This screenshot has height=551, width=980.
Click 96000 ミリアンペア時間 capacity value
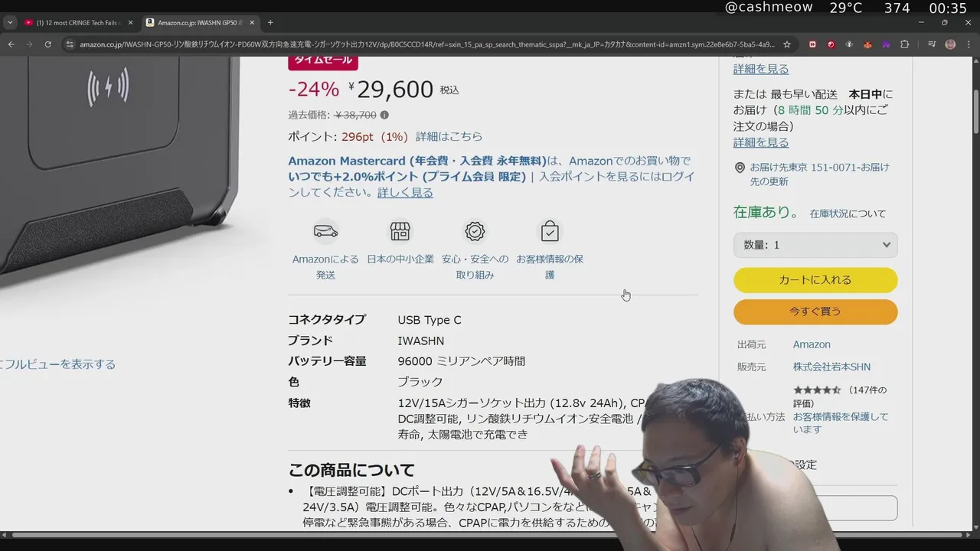pyautogui.click(x=462, y=361)
